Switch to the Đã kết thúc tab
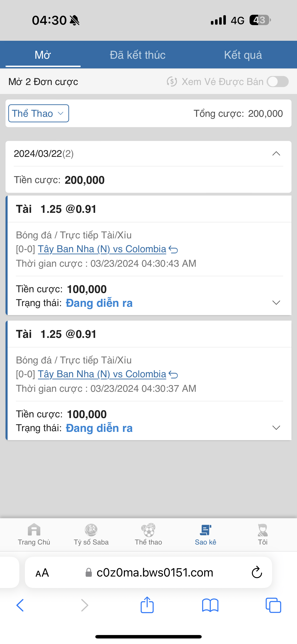Viewport: 297px width, 644px height. point(137,55)
